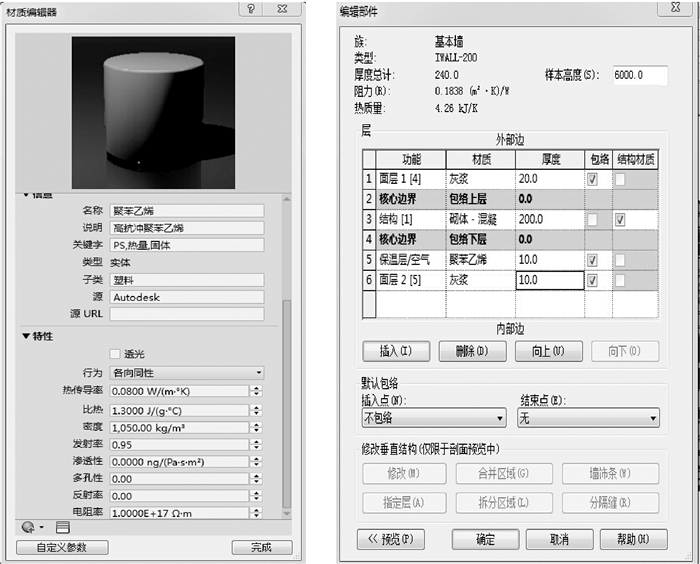Click the 插入(I) button

[396, 351]
